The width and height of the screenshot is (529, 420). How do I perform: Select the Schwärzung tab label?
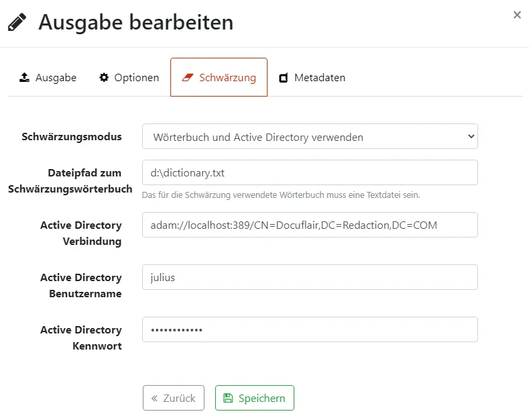click(227, 77)
